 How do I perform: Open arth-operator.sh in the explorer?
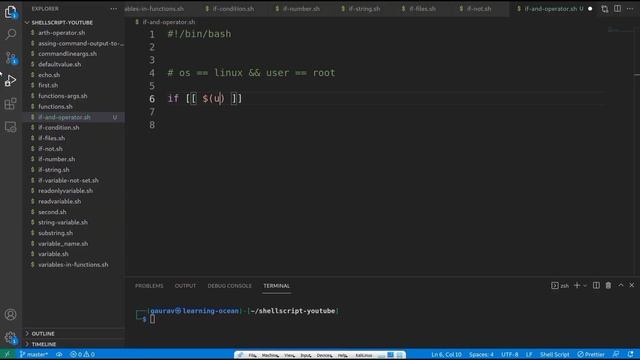click(62, 33)
